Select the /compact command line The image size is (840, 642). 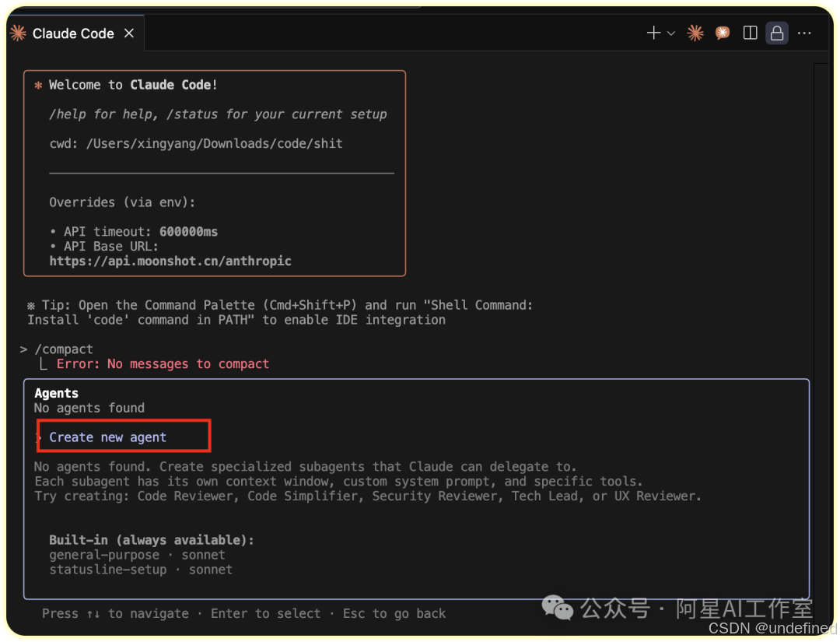pyautogui.click(x=56, y=349)
